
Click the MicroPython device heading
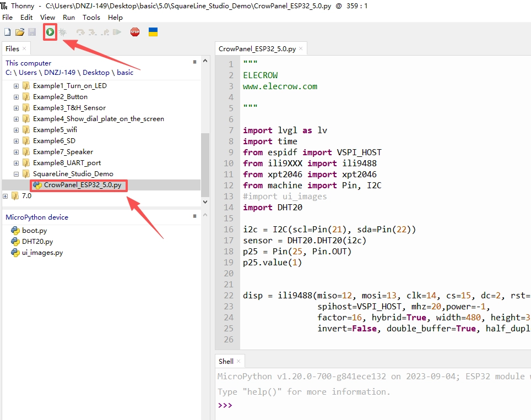point(37,217)
